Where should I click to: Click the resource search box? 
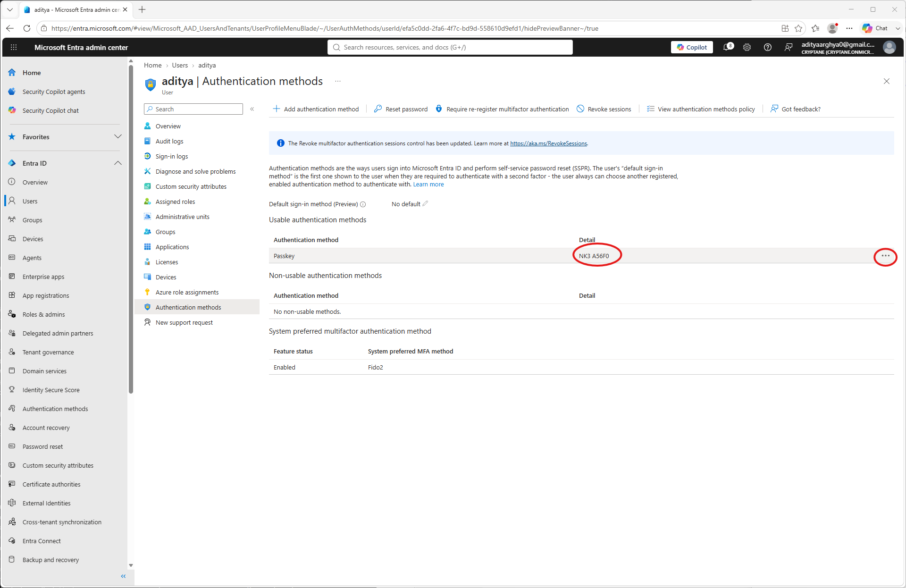tap(450, 47)
